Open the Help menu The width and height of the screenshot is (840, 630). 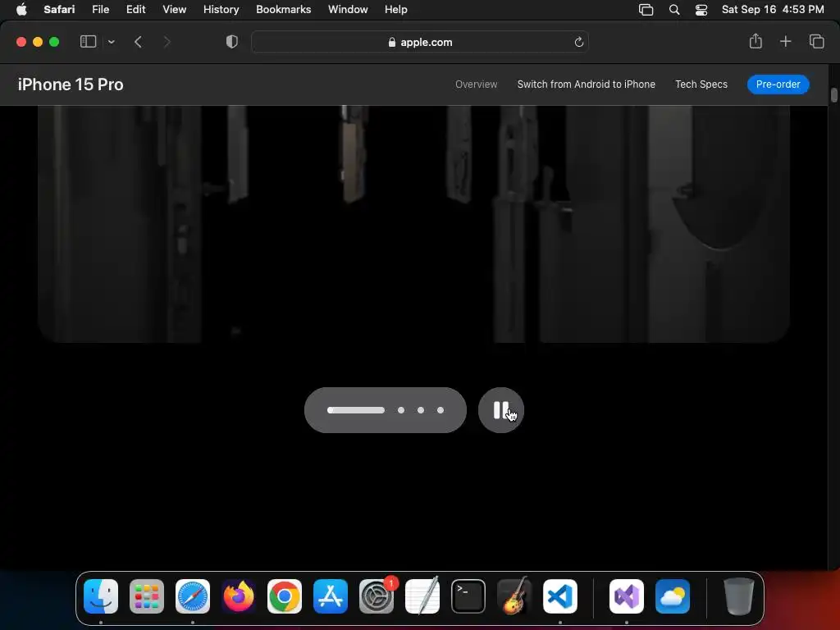pyautogui.click(x=396, y=9)
